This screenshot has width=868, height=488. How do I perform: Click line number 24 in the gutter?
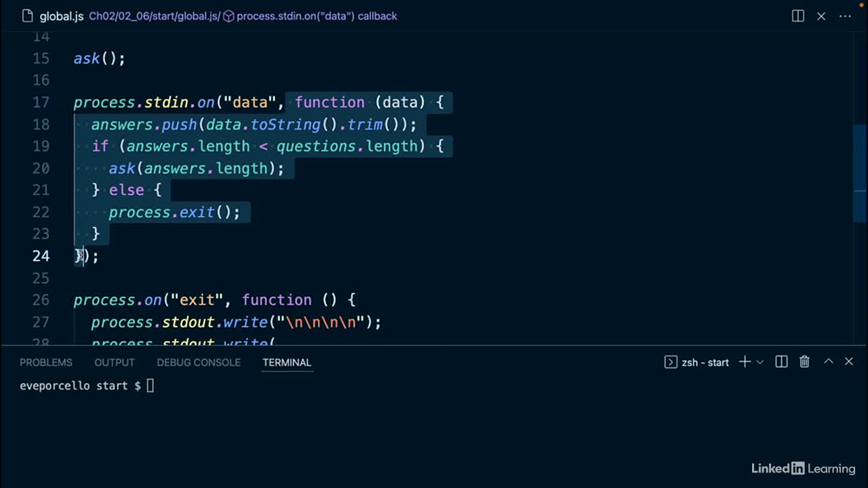pos(41,256)
